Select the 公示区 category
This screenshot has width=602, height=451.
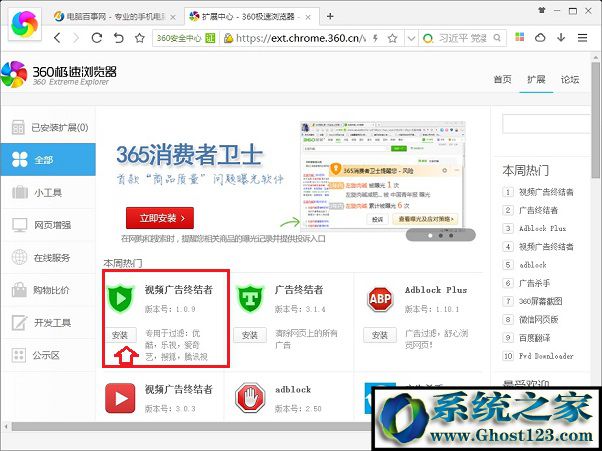pos(48,355)
